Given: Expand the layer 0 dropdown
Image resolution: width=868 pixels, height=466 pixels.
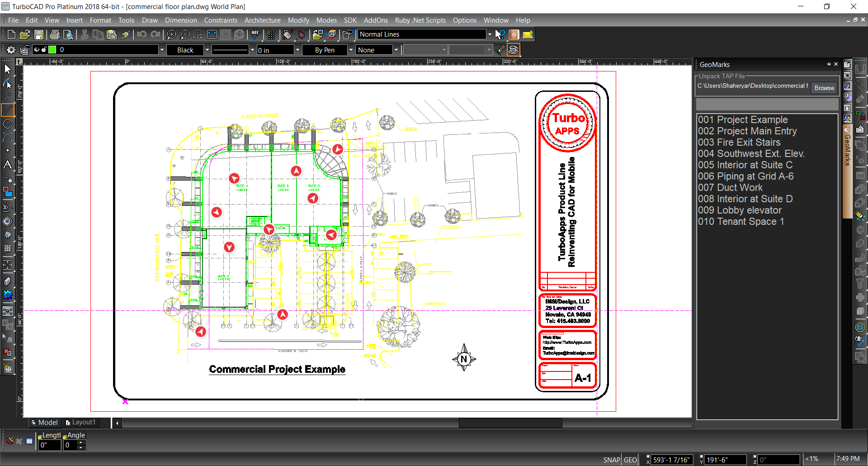Looking at the screenshot, I should point(162,50).
